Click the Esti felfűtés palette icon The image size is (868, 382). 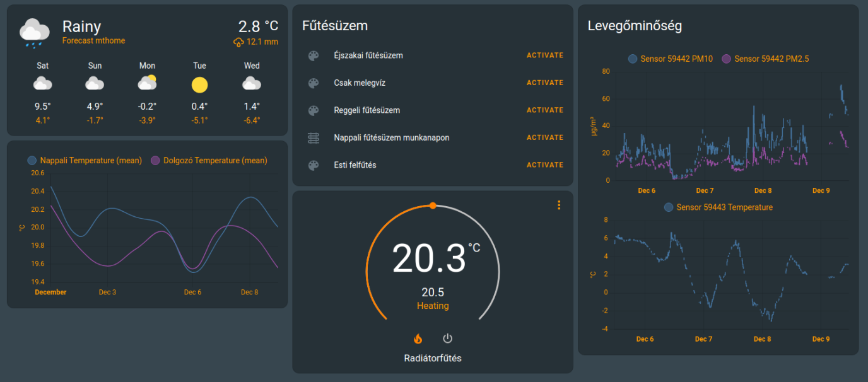314,165
